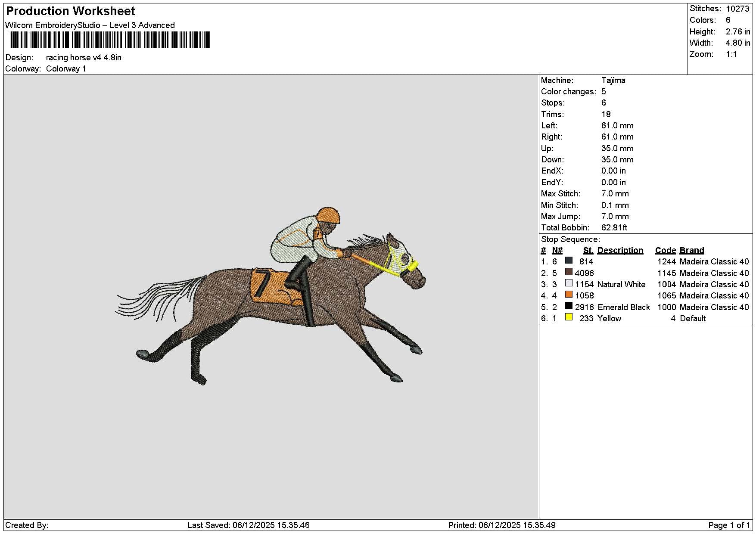Click the 'Stop Sequence:' heading

coord(570,239)
